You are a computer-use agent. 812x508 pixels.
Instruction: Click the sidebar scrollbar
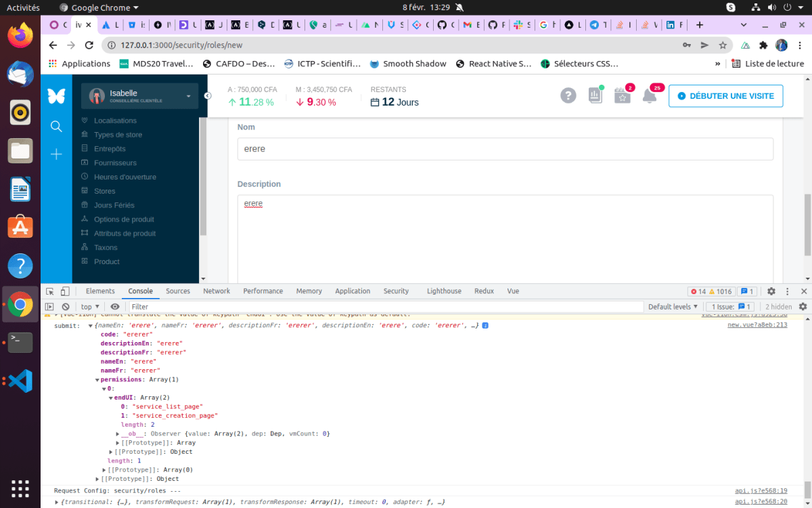click(203, 176)
